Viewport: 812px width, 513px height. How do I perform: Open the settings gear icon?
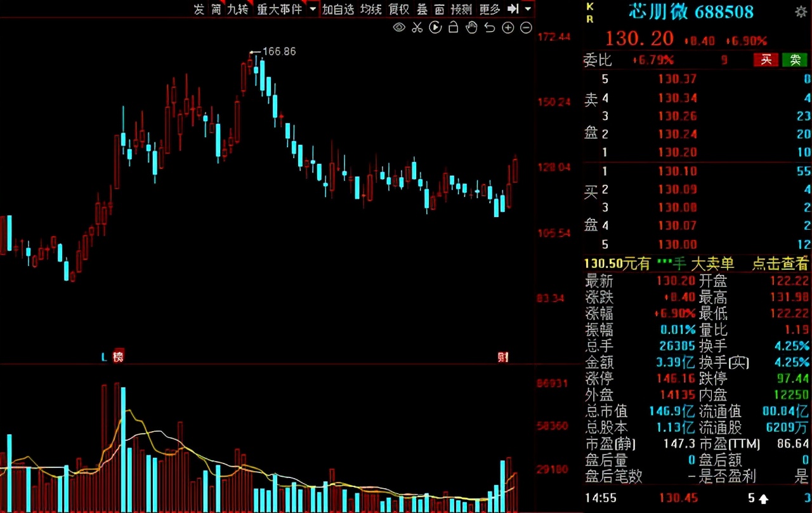point(801,11)
